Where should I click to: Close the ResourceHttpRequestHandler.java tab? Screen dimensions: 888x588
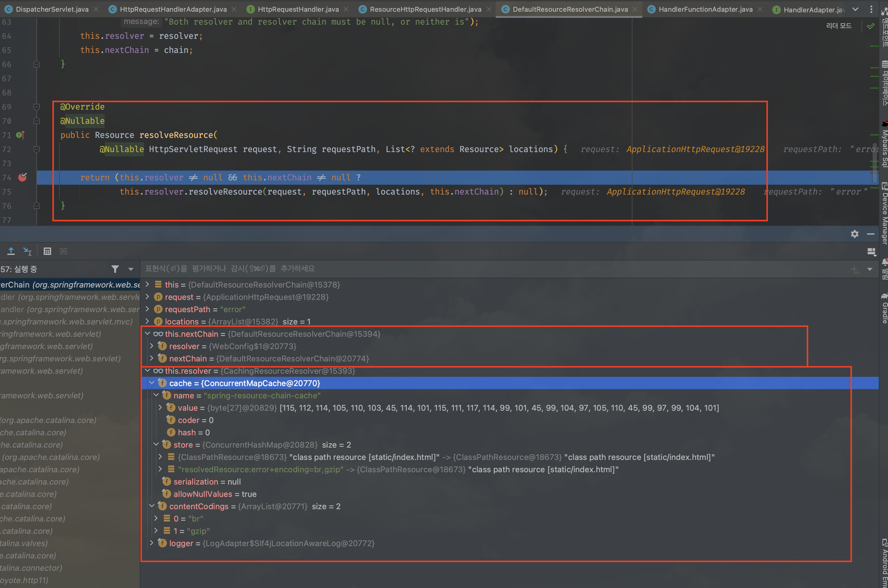pyautogui.click(x=489, y=9)
